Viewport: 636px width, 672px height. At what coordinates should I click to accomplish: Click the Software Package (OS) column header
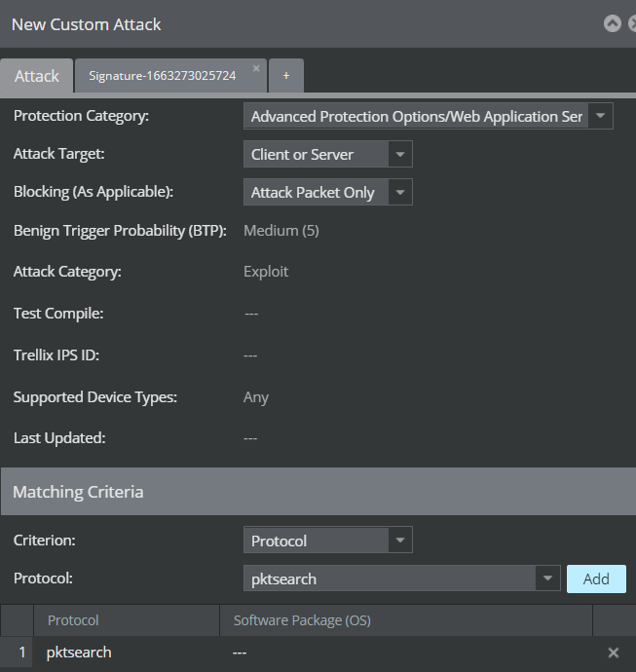click(x=406, y=620)
